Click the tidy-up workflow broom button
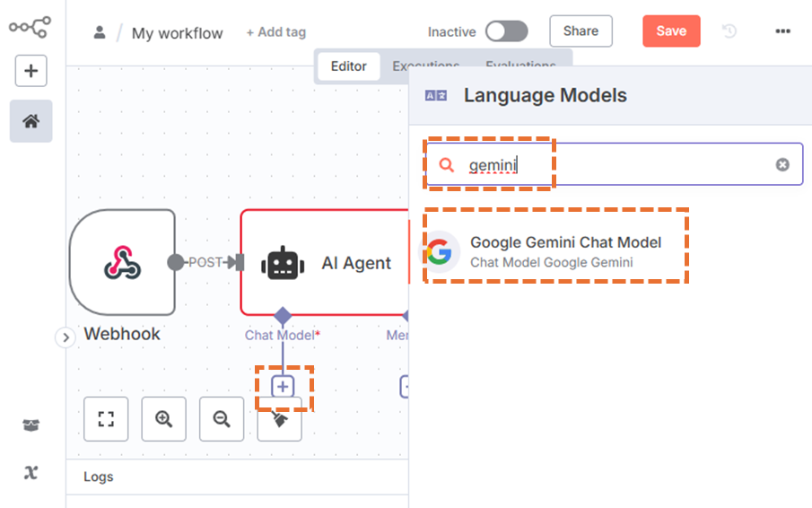812x508 pixels. 280,420
